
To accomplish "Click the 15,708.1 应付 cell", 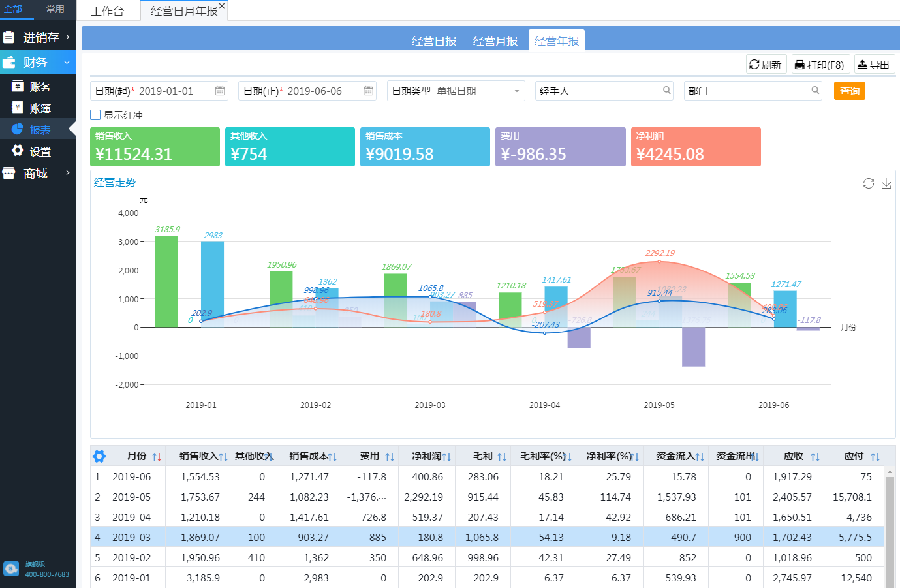I will point(852,497).
